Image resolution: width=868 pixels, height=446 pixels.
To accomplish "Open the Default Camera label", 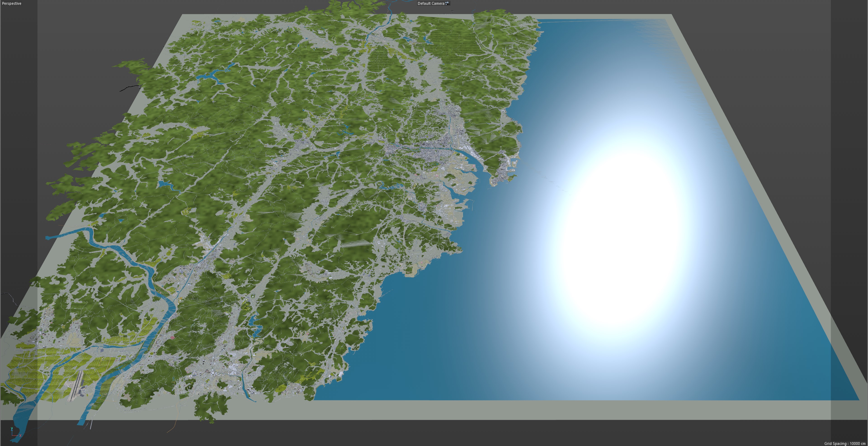I will pyautogui.click(x=431, y=3).
